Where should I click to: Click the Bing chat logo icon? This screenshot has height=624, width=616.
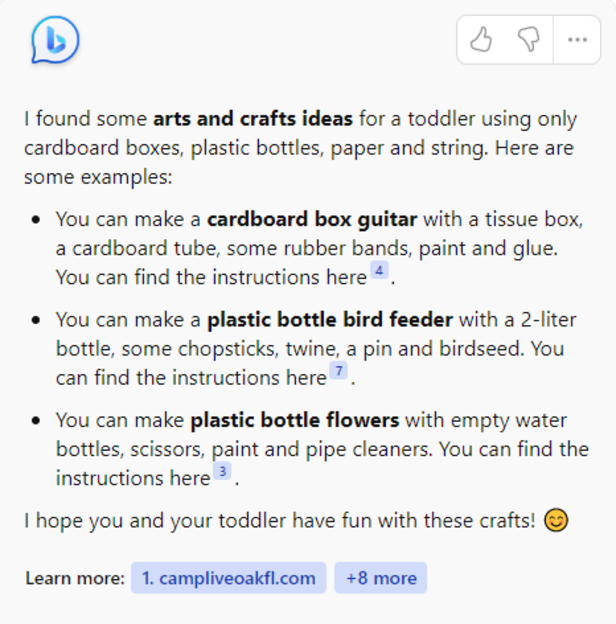click(x=55, y=41)
